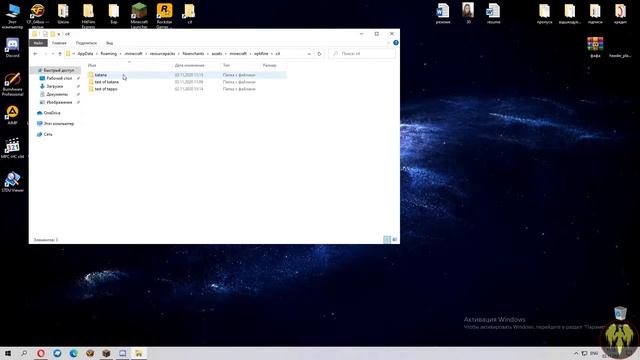Open the Discord desktop shortcut

[x=12, y=47]
